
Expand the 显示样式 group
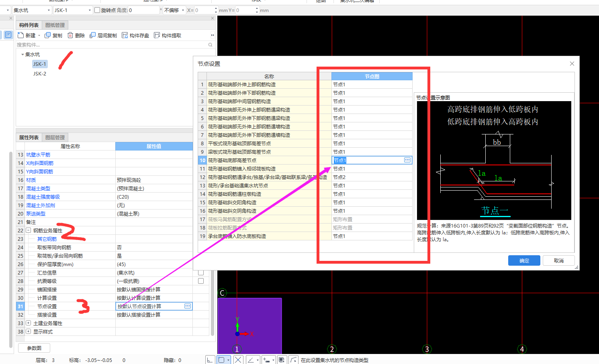coord(29,331)
